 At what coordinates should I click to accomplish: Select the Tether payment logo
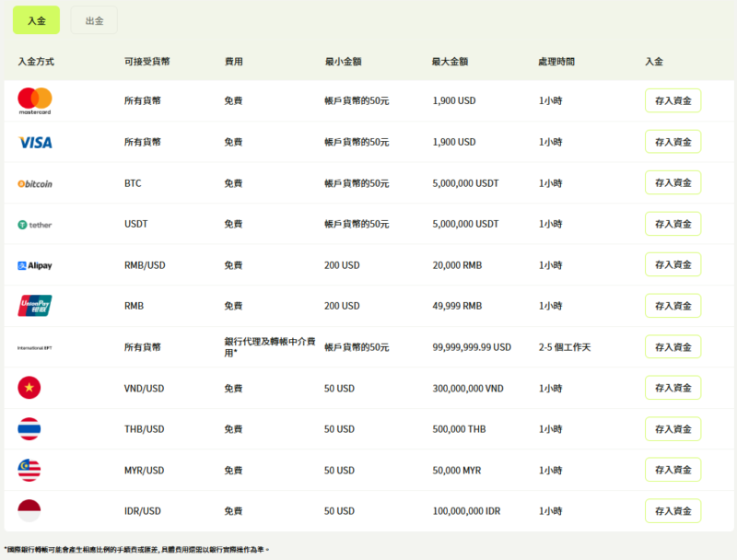35,224
